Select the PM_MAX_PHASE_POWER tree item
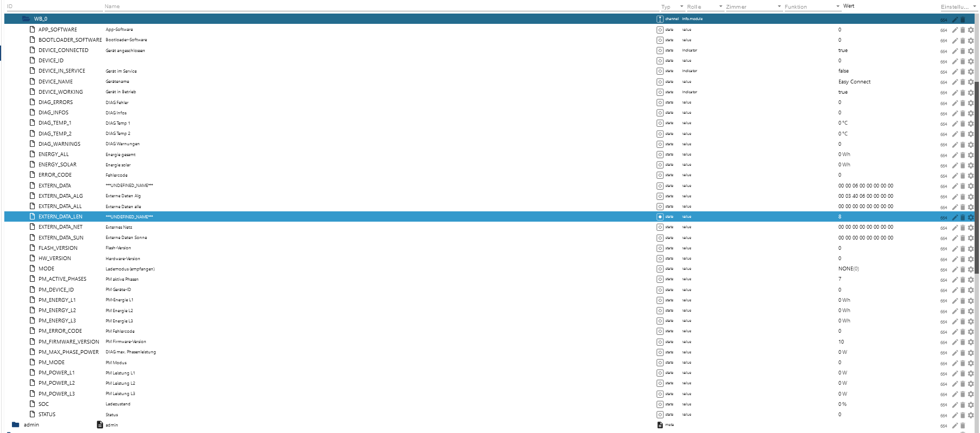 [x=68, y=352]
